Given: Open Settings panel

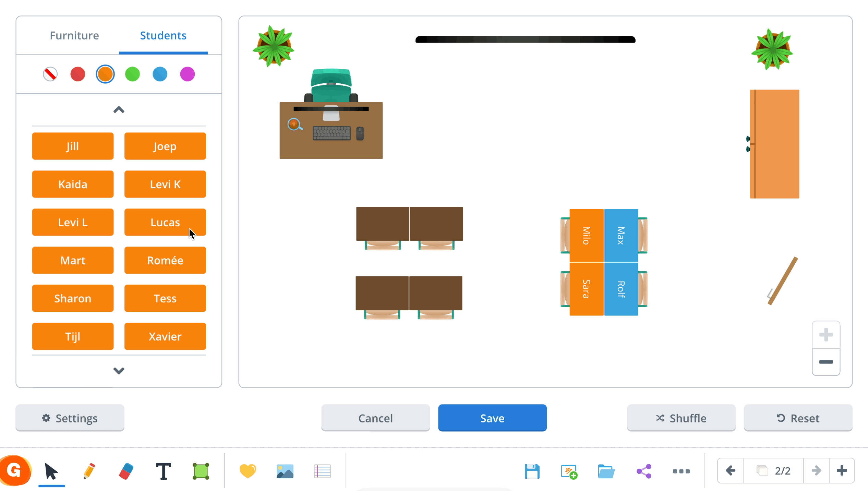Looking at the screenshot, I should pos(70,418).
